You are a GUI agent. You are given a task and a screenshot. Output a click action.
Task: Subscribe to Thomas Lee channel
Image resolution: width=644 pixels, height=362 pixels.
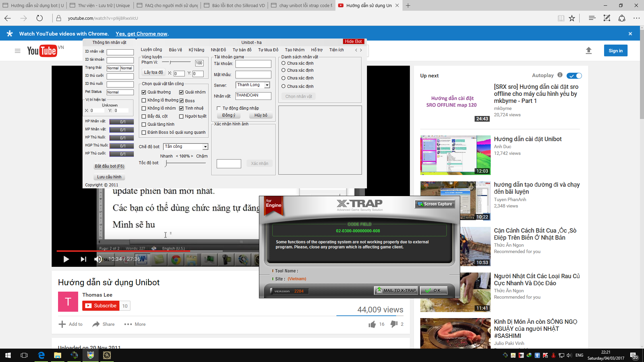click(x=101, y=306)
